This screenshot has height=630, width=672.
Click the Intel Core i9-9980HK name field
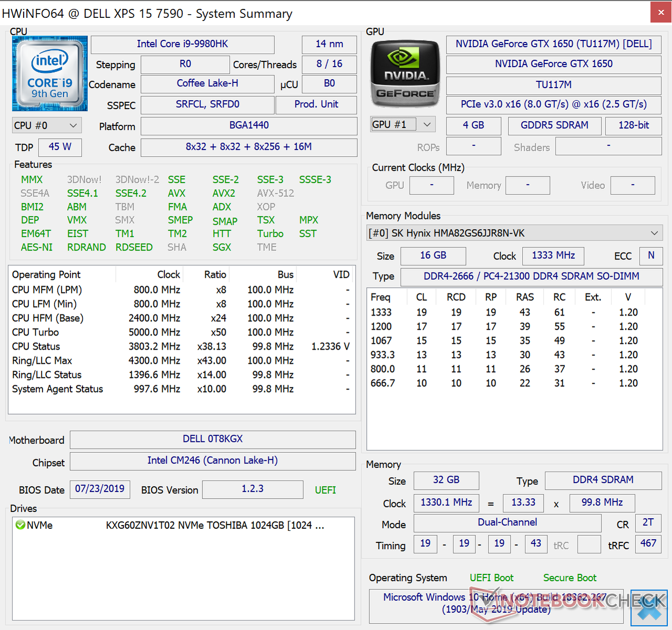pos(182,44)
